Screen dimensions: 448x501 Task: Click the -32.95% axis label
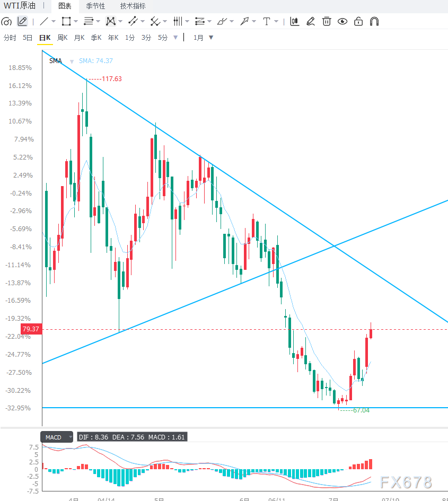point(18,408)
